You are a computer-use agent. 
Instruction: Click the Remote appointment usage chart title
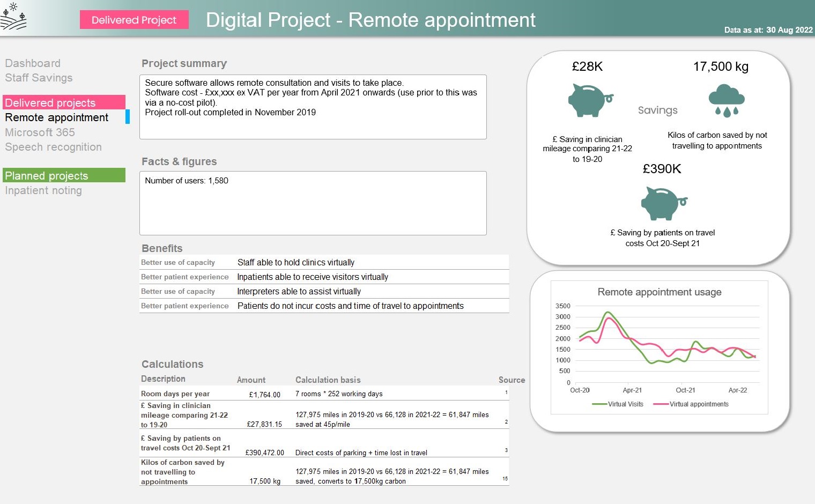pyautogui.click(x=660, y=292)
